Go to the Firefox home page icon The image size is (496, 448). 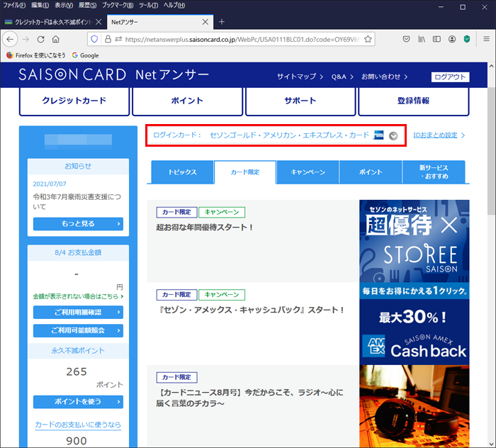point(56,39)
